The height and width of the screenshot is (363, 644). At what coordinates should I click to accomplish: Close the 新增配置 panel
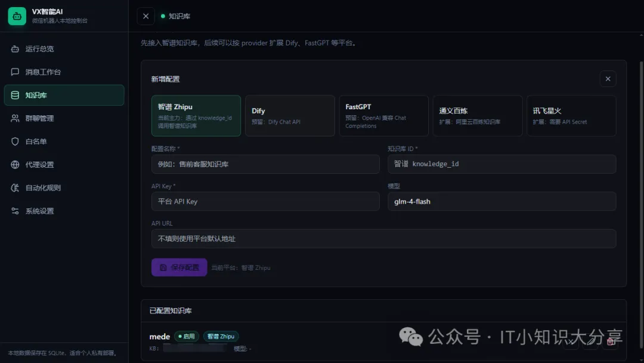pyautogui.click(x=608, y=79)
